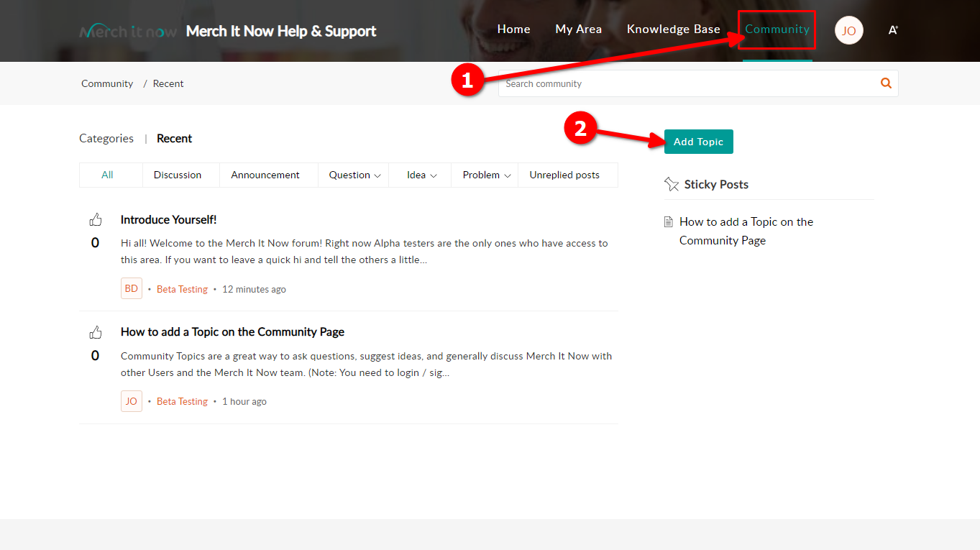Image resolution: width=980 pixels, height=550 pixels.
Task: Click Introduce Yourself post excerpt text
Action: click(365, 252)
